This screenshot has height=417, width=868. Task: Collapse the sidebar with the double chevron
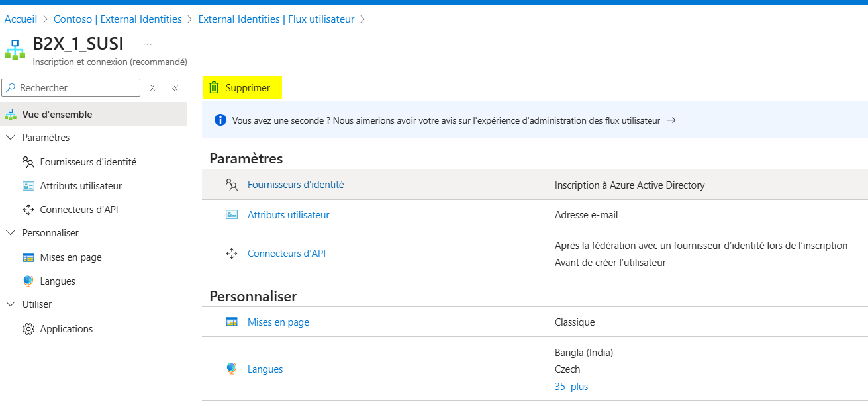coord(175,87)
